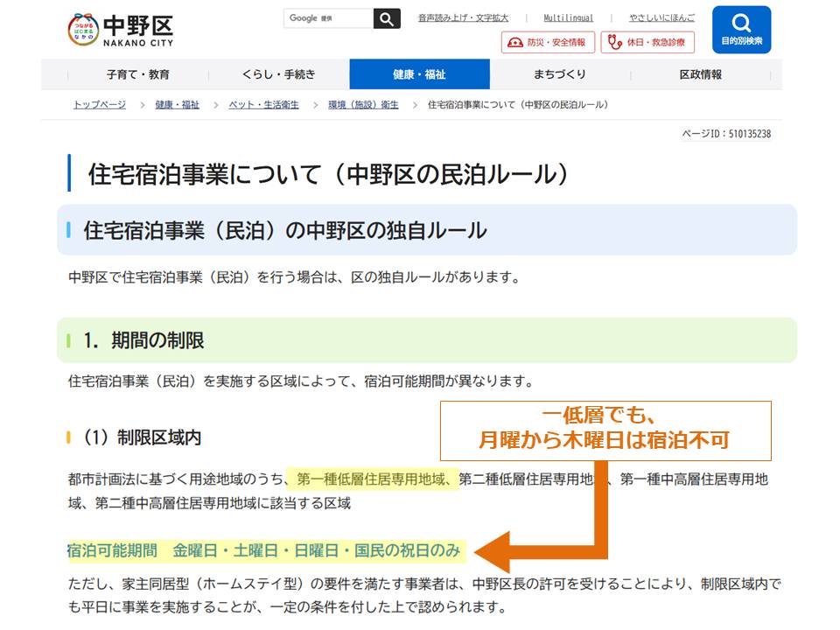The width and height of the screenshot is (840, 630).
Task: Open the ペット・生活衛生 breadcrumb link
Action: pos(263,105)
